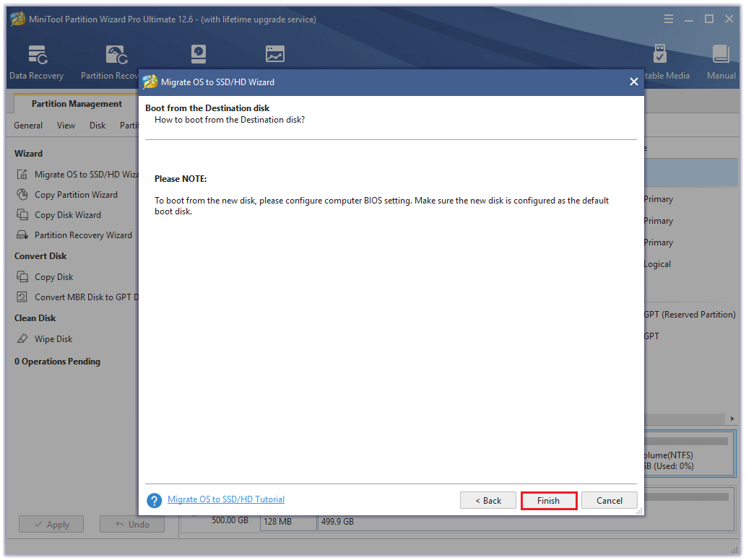This screenshot has height=560, width=746.
Task: Click the 'Boot from the Destination disk' heading
Action: point(207,108)
